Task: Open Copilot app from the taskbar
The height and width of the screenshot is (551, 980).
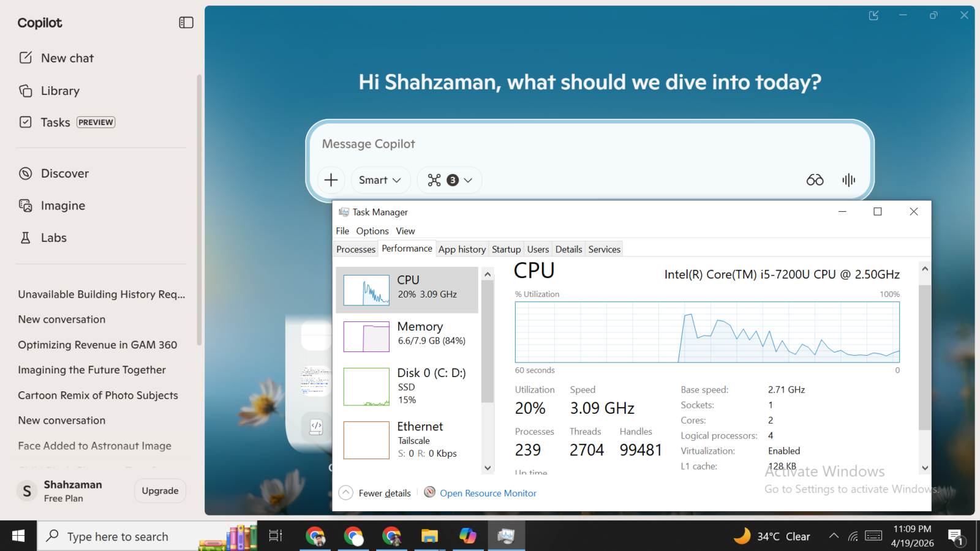Action: tap(468, 536)
